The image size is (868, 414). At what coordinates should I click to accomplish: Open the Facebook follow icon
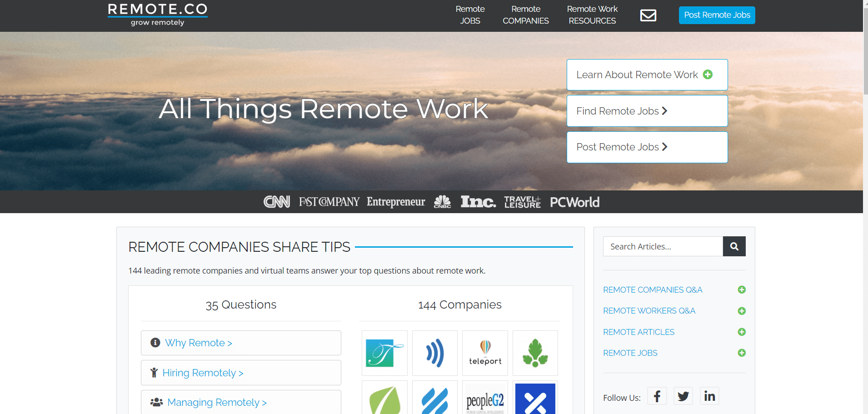[x=657, y=396]
